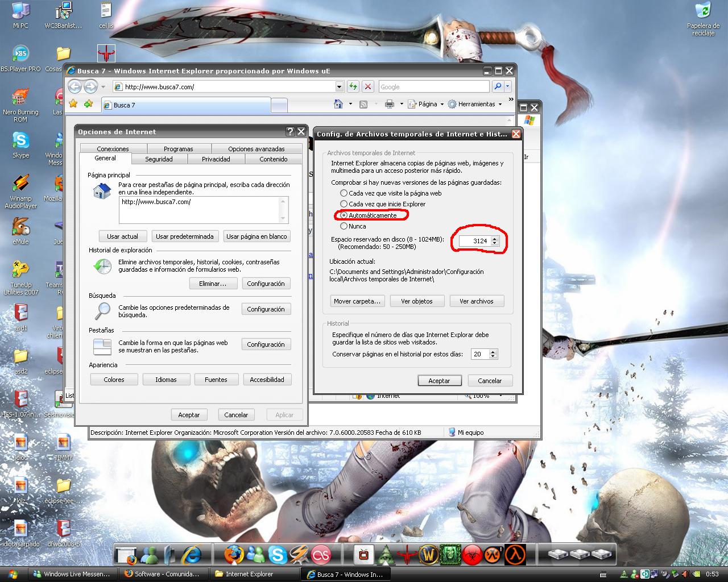Click the 'Mover carpeta...' button

(357, 301)
